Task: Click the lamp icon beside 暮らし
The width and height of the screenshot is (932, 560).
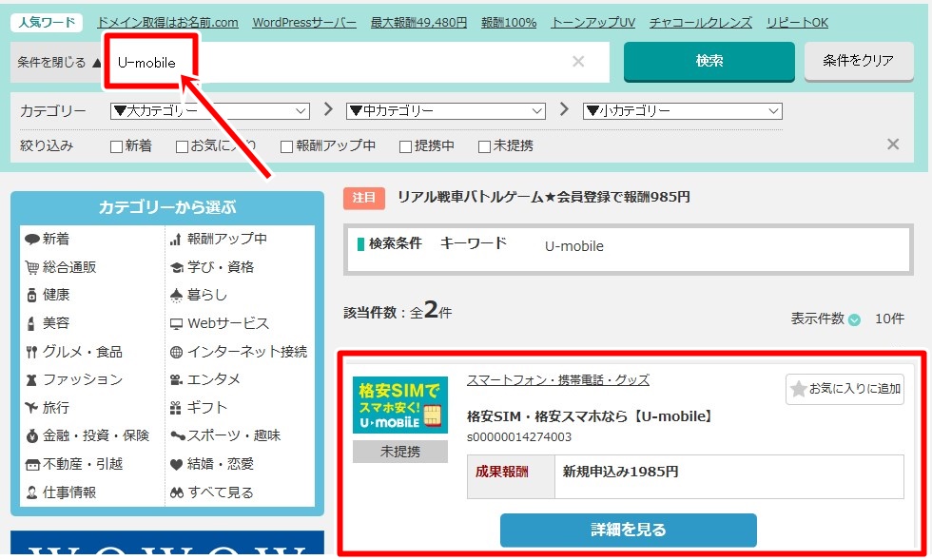Action: (177, 296)
